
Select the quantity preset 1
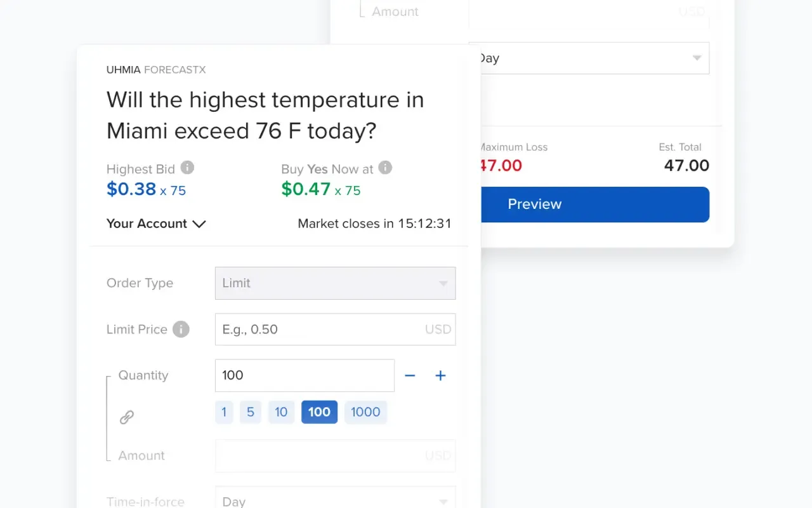tap(223, 412)
